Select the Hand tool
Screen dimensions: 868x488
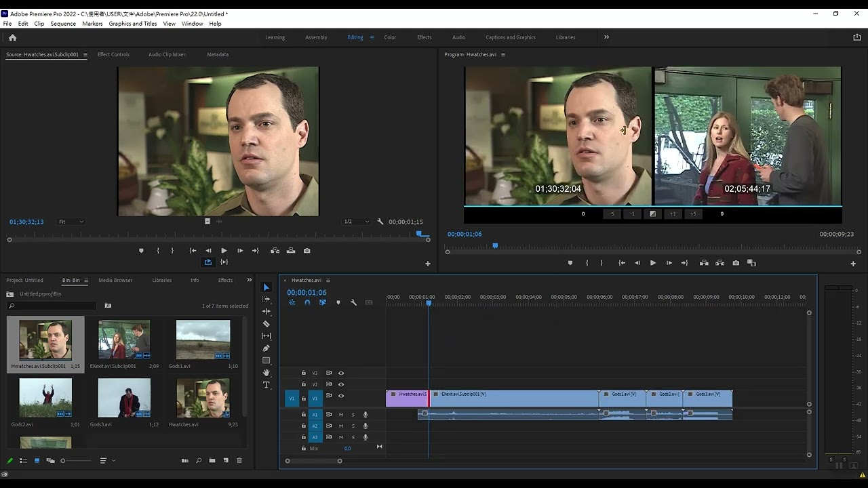(x=266, y=372)
